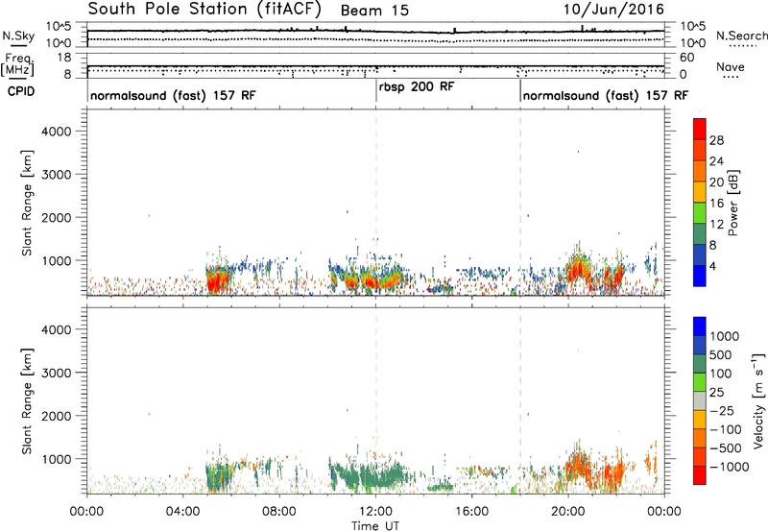
Task: Click the first 'normalsound (fast) 157 RF' label at 00:00
Action: click(x=173, y=95)
